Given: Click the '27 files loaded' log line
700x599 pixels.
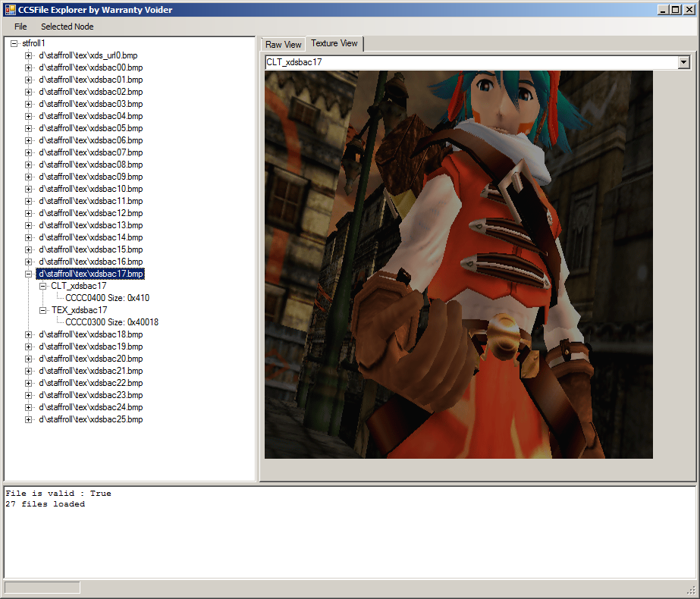Looking at the screenshot, I should (x=45, y=504).
